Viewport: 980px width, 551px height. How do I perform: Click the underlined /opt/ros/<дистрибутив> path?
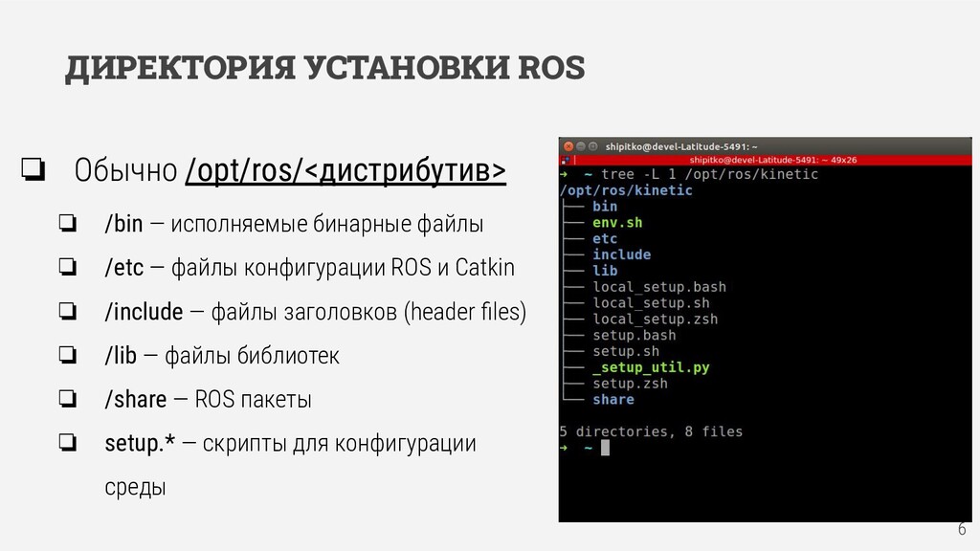click(345, 170)
